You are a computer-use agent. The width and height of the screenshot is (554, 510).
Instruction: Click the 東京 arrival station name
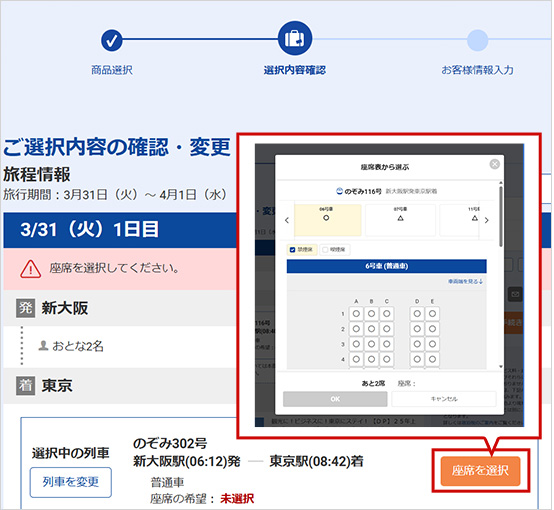click(57, 385)
